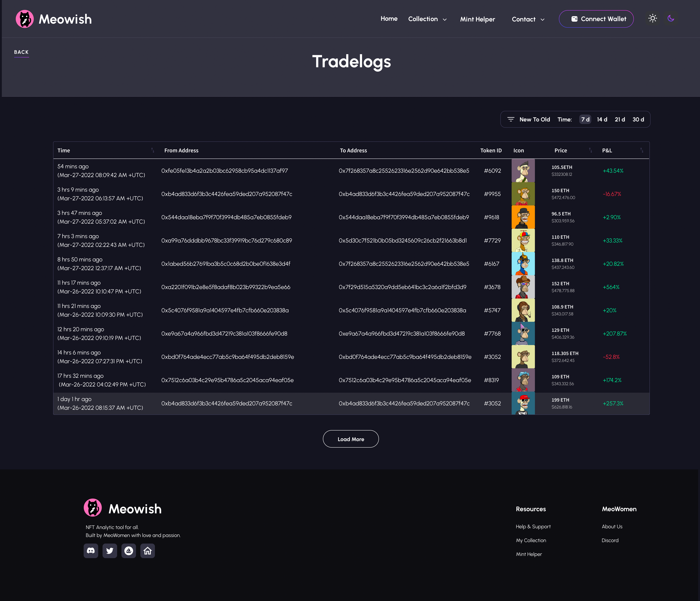Image resolution: width=700 pixels, height=601 pixels.
Task: Open New To Old sort dropdown
Action: pos(535,119)
